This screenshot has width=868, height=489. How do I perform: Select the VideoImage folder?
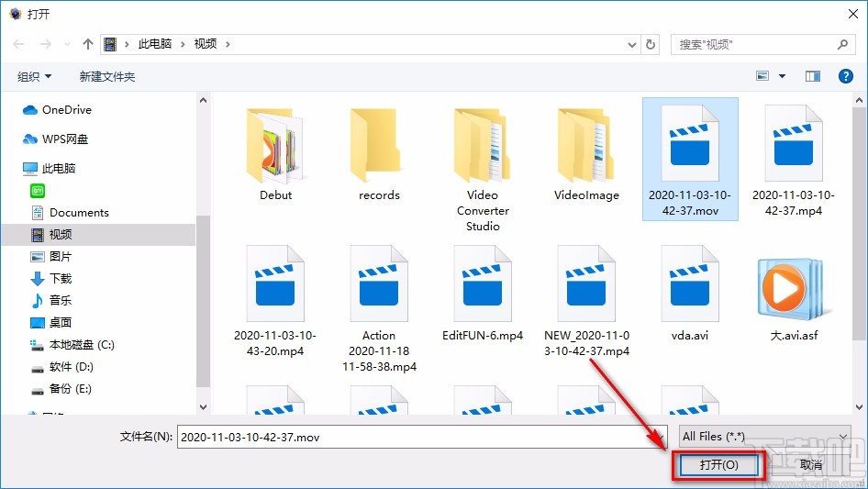pyautogui.click(x=586, y=154)
